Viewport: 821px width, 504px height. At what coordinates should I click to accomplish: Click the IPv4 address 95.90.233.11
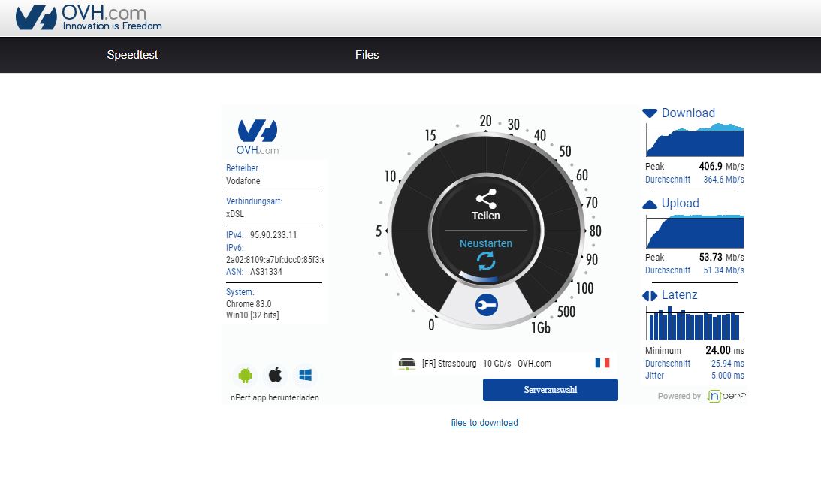tap(273, 235)
